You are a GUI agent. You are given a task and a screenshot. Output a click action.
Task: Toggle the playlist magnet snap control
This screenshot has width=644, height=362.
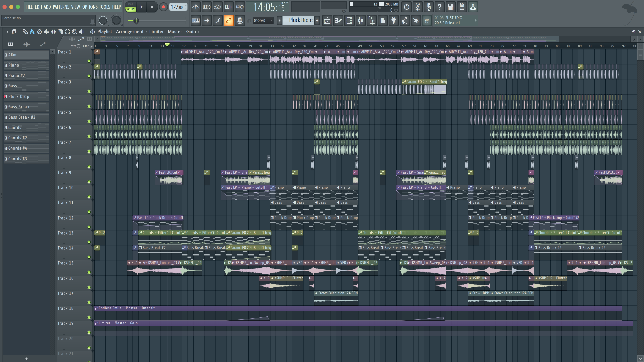(14, 32)
